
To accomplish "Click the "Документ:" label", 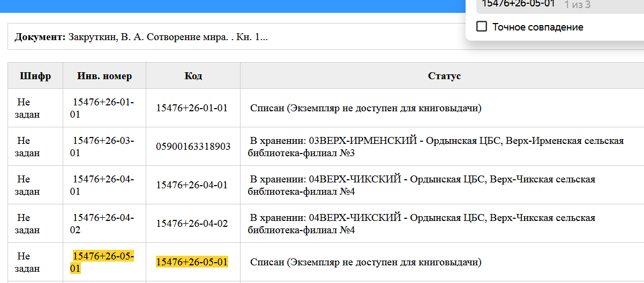I will pyautogui.click(x=40, y=37).
